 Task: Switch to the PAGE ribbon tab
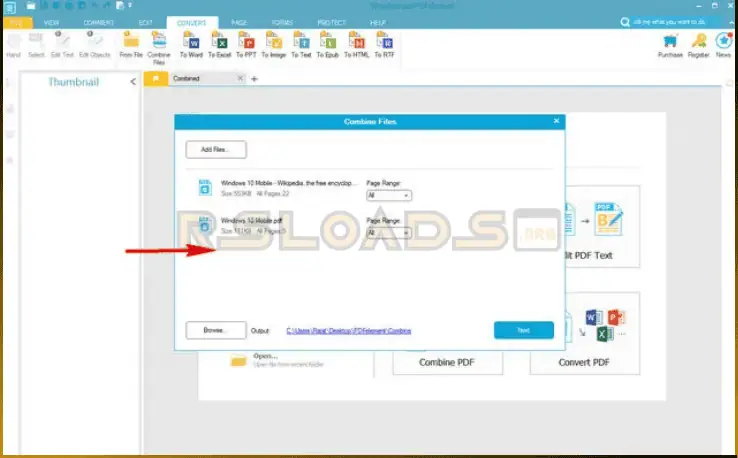[x=239, y=23]
